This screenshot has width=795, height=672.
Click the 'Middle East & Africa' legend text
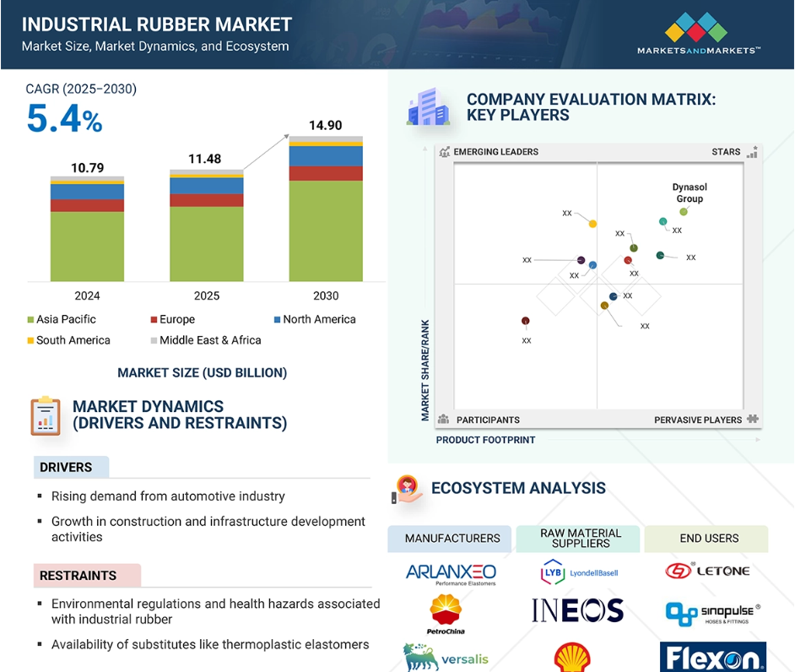pos(210,340)
